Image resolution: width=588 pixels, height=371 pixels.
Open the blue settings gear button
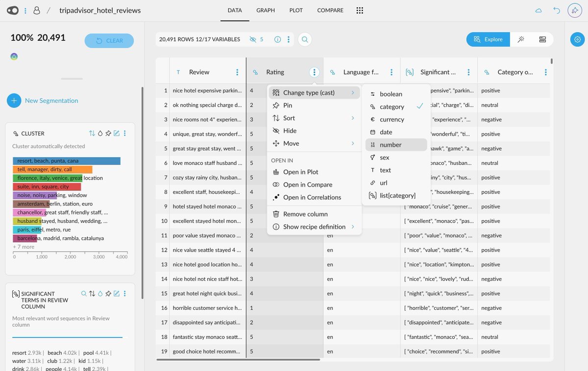click(x=577, y=40)
